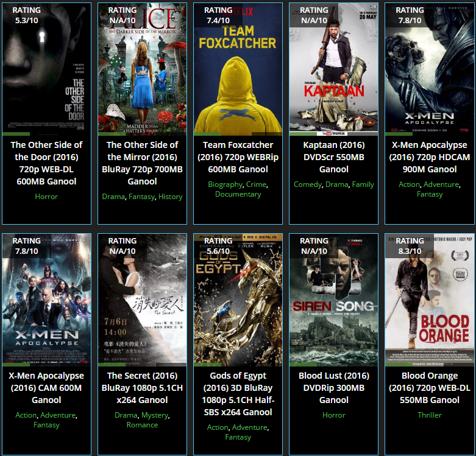Open the Gods of Egypt poster
Viewport: 476px width, 456px height.
pyautogui.click(x=238, y=300)
